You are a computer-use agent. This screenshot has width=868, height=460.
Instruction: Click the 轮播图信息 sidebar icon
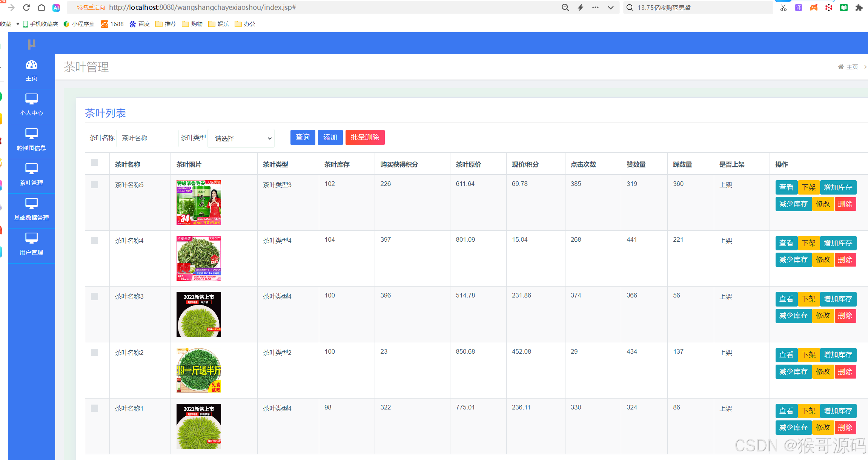click(x=31, y=134)
